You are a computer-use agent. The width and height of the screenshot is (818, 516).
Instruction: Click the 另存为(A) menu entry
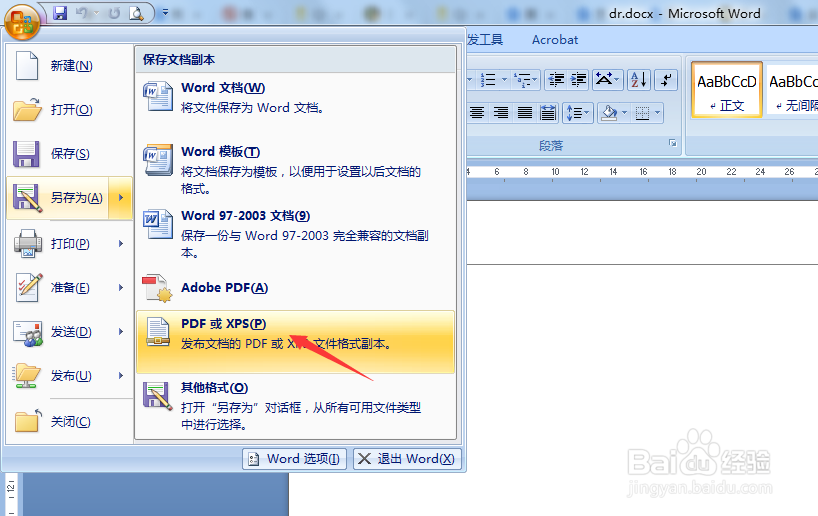(x=57, y=198)
